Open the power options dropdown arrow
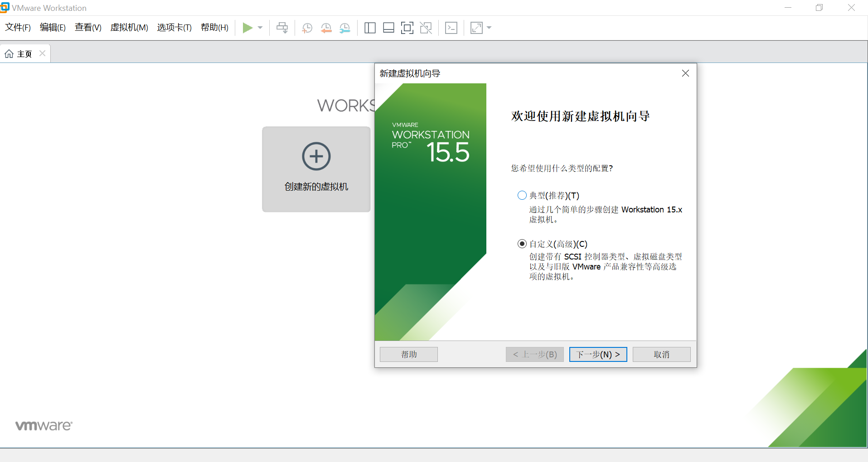Image resolution: width=868 pixels, height=462 pixels. pyautogui.click(x=260, y=28)
